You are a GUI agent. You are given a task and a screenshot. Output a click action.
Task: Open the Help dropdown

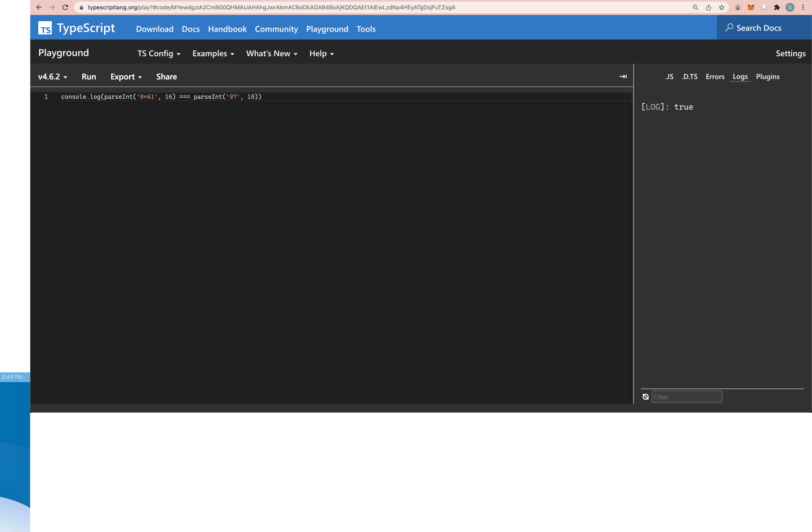tap(321, 53)
